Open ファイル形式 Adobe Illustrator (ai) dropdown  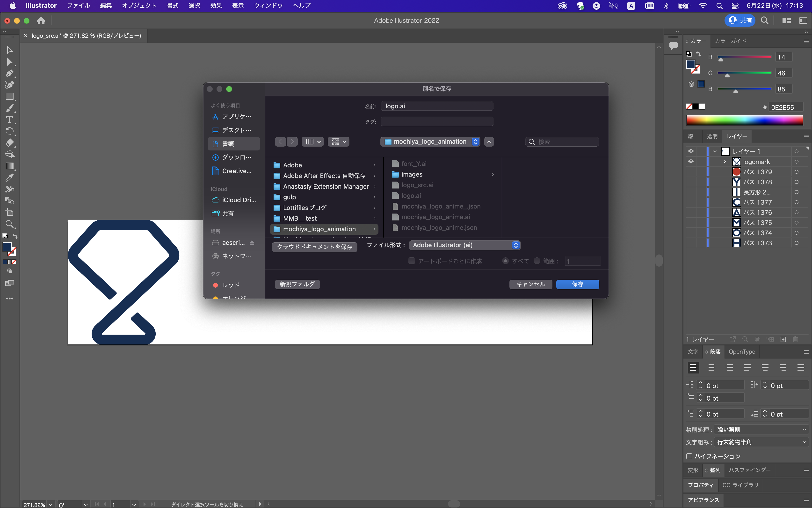465,245
